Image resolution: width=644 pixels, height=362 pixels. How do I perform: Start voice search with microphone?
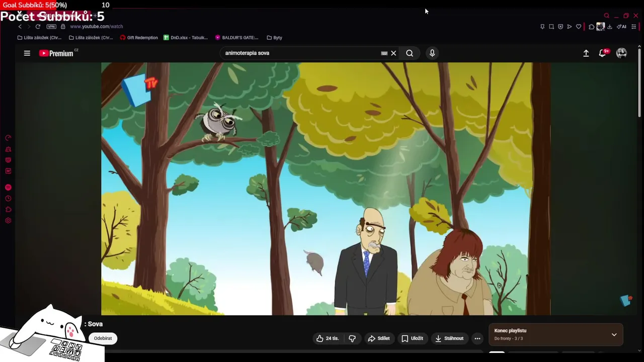click(x=432, y=53)
